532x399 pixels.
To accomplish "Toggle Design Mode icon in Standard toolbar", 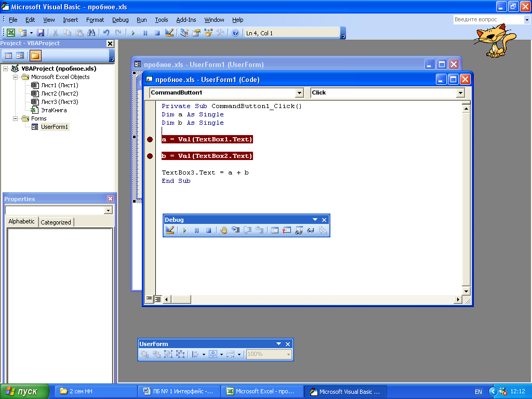I will point(169,33).
